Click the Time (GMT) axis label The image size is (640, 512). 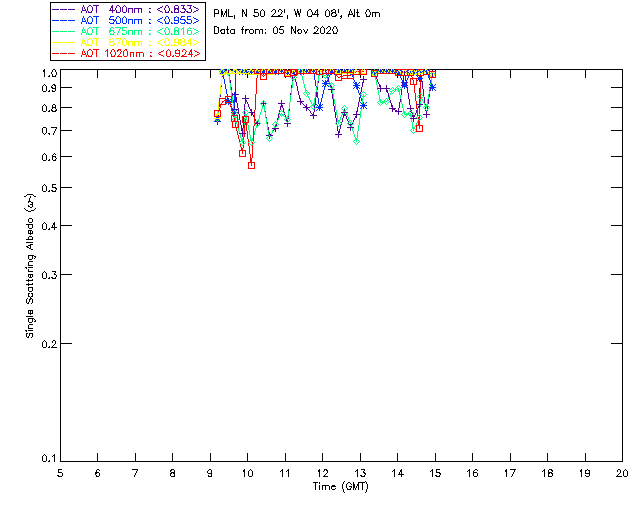pyautogui.click(x=340, y=487)
